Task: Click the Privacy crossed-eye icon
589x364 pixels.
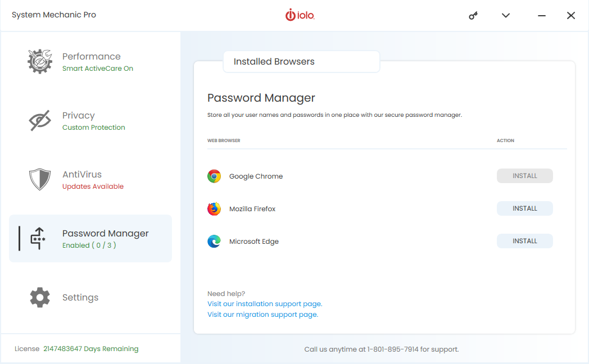Action: (40, 121)
